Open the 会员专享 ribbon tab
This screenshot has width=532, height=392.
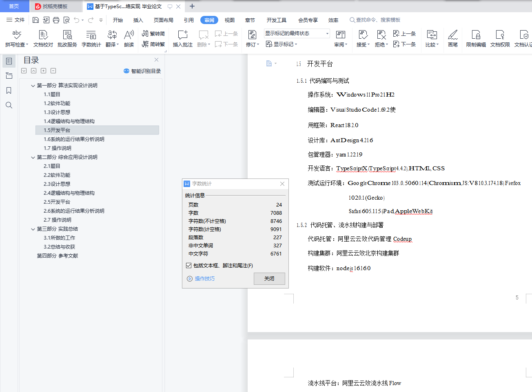pos(308,20)
